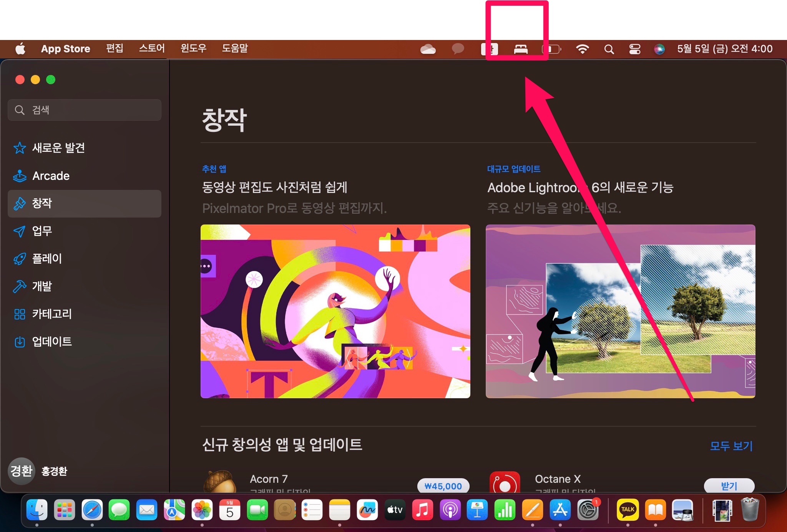
Task: Select the 업무 paper plane icon
Action: (x=20, y=231)
